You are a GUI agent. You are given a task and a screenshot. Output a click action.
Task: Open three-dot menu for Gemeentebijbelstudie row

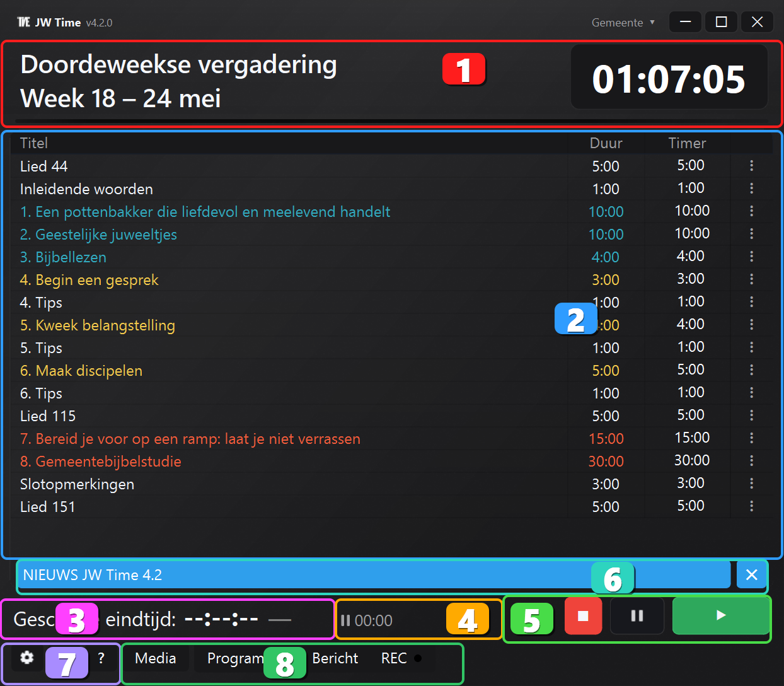tap(751, 461)
